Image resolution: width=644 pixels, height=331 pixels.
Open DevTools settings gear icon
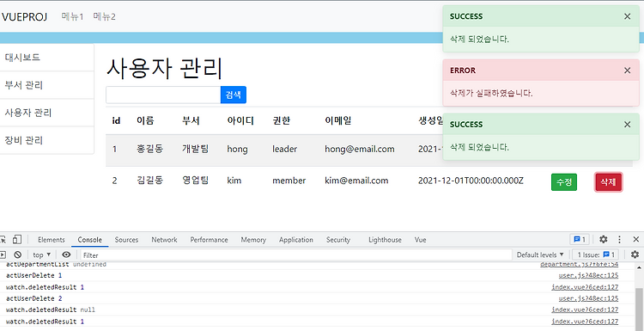(603, 239)
